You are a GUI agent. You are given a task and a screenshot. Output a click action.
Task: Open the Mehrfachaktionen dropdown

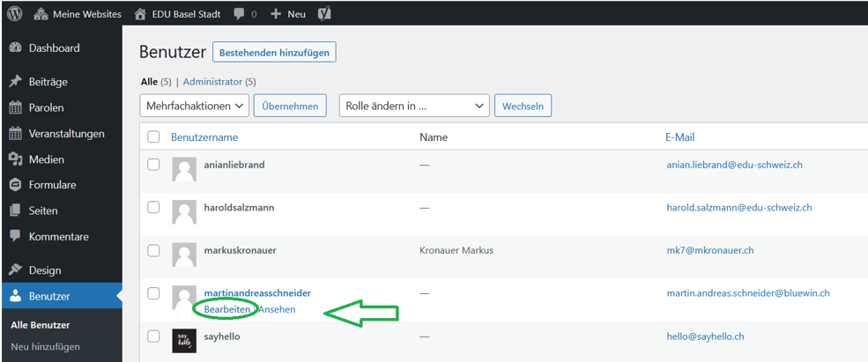pos(194,106)
